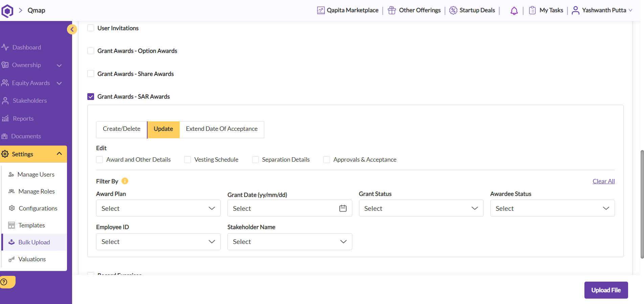
Task: Open the calendar picker in Grant Date
Action: [x=343, y=208]
